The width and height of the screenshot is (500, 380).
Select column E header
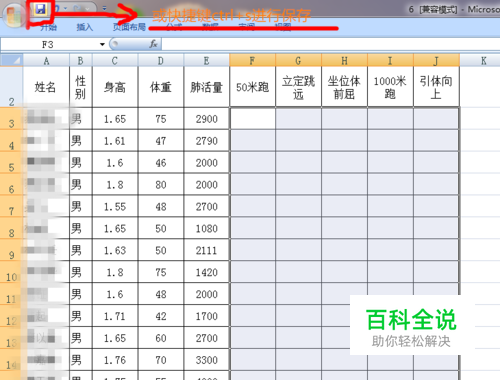(x=207, y=60)
